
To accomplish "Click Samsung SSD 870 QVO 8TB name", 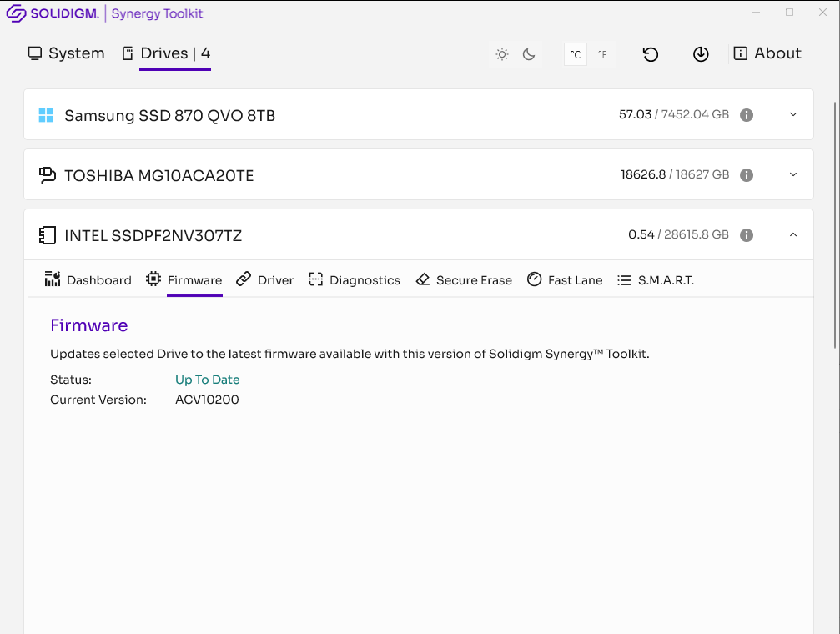I will pos(170,116).
